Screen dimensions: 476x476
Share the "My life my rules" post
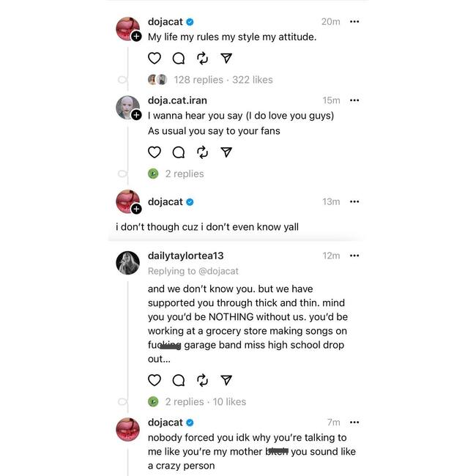(x=227, y=58)
